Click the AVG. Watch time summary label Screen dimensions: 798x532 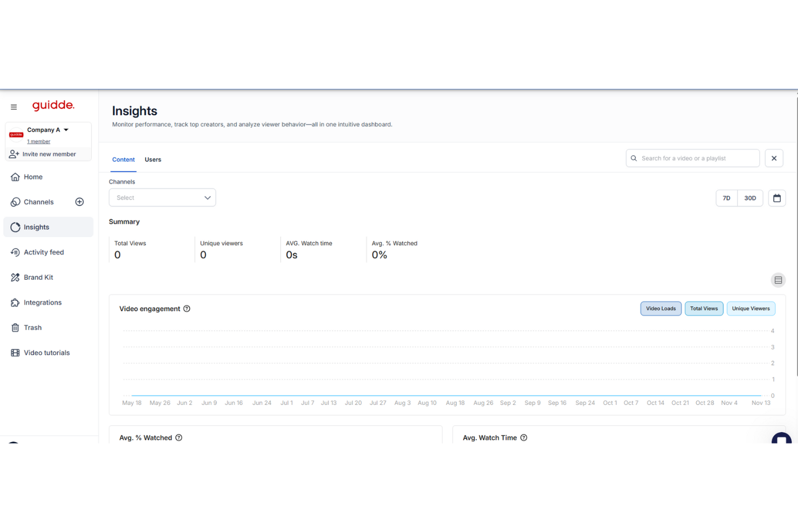pos(309,244)
